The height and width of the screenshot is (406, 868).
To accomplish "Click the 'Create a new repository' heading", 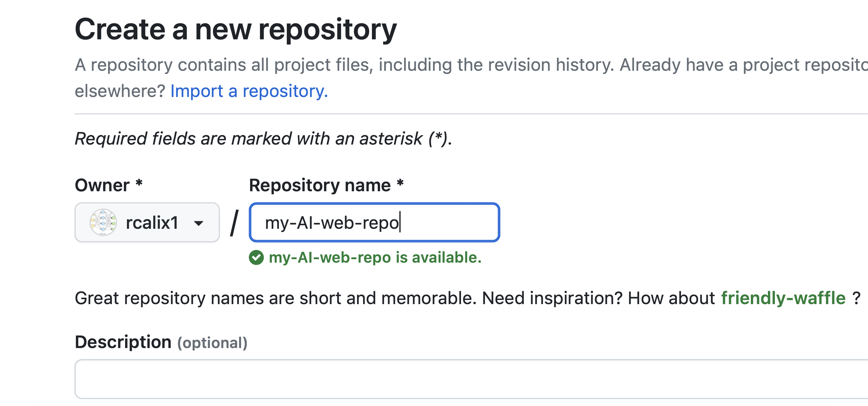I will tap(236, 29).
